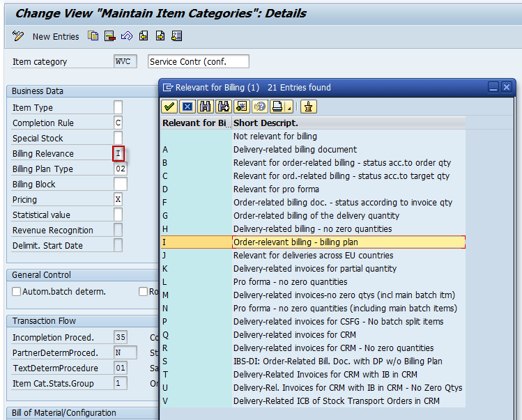This screenshot has height=420, width=522.
Task: Toggle checkbox right of Autom.batch determ.
Action: (143, 292)
